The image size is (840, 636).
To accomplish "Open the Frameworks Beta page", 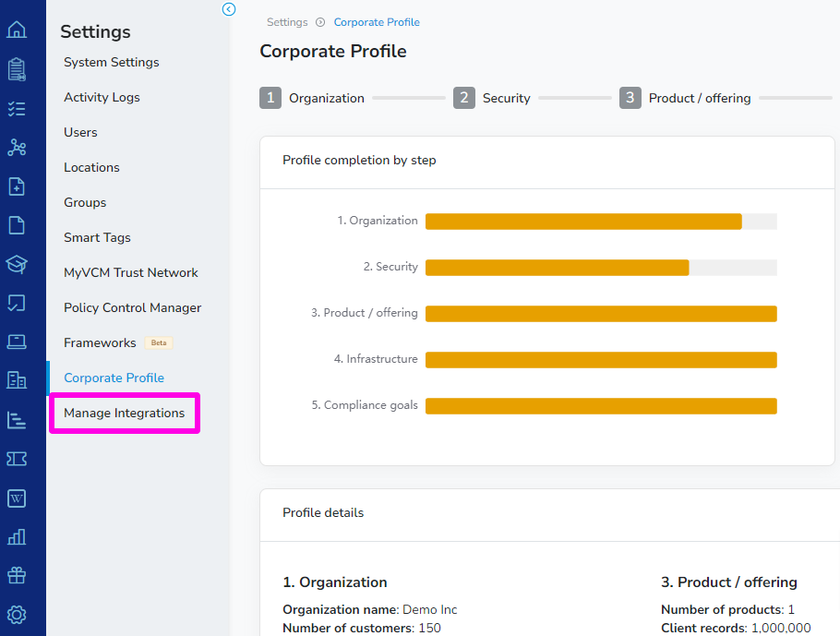I will click(x=102, y=342).
